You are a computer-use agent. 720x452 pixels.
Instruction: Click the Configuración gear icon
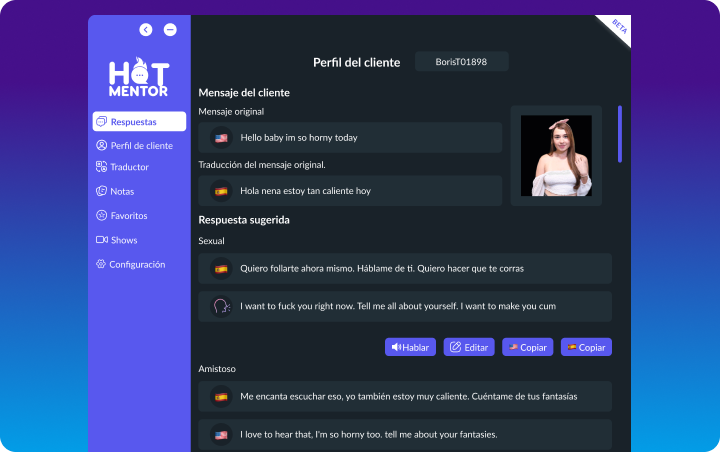101,264
